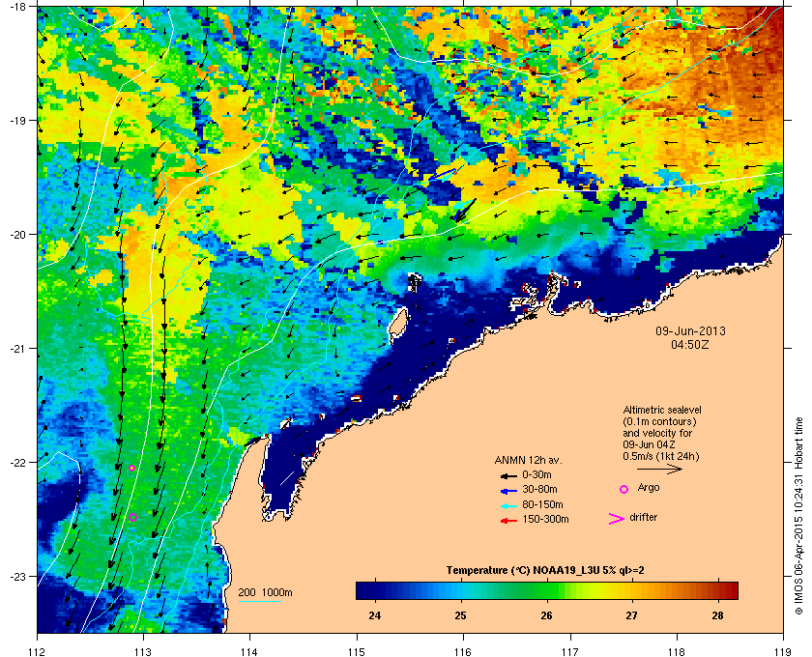Viewport: 812px width, 657px height.
Task: Click latitude axis label -19
Action: click(16, 120)
